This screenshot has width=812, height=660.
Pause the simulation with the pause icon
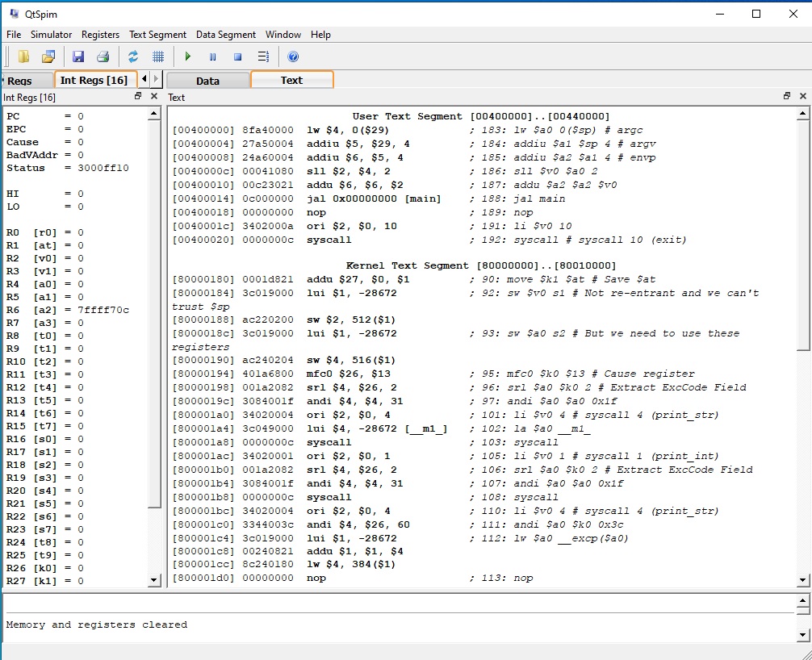click(x=212, y=57)
